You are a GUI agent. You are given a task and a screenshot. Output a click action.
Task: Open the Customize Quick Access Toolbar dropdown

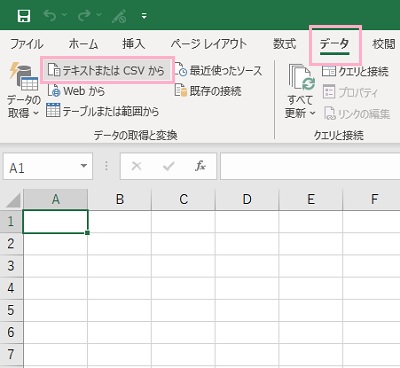[144, 16]
